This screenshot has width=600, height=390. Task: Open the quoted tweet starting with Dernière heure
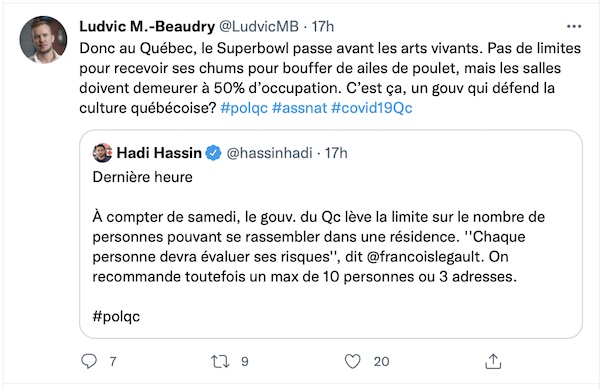pyautogui.click(x=331, y=234)
